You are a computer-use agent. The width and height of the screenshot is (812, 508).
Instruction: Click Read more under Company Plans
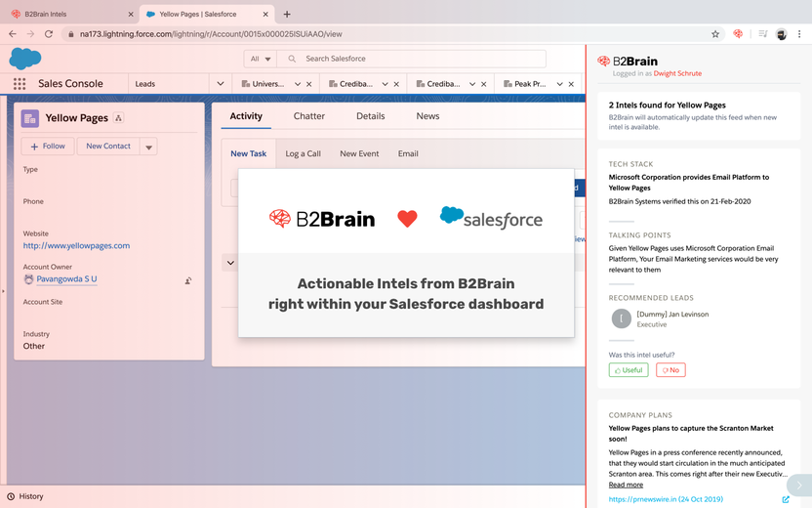pyautogui.click(x=626, y=485)
